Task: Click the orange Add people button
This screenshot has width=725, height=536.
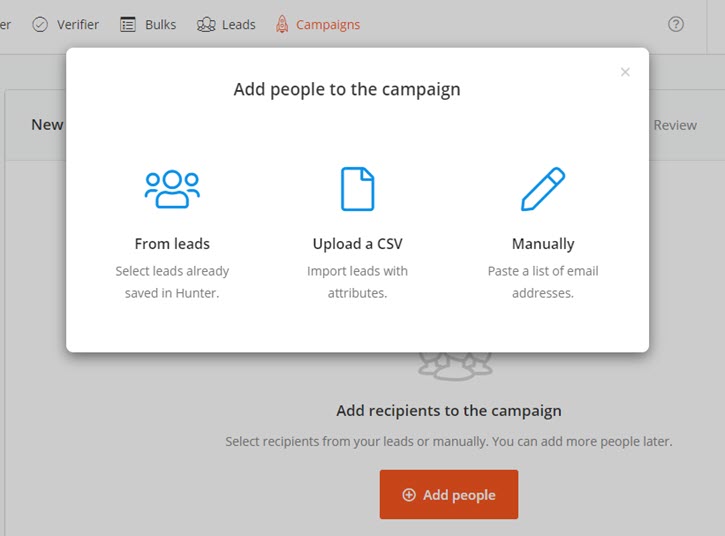Action: coord(449,494)
